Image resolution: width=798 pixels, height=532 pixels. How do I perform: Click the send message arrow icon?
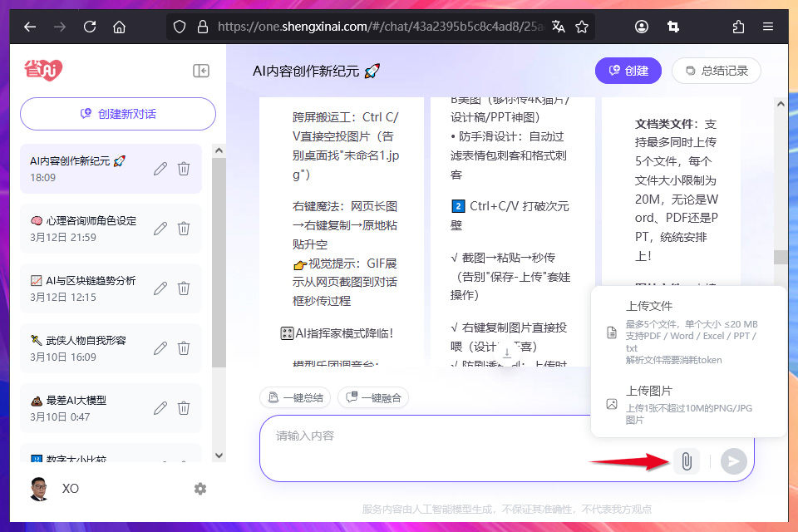coord(733,461)
